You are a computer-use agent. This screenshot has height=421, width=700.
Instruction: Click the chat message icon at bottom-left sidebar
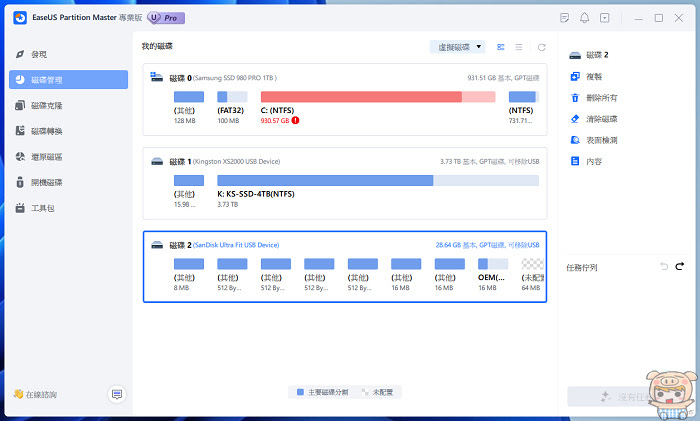point(117,394)
